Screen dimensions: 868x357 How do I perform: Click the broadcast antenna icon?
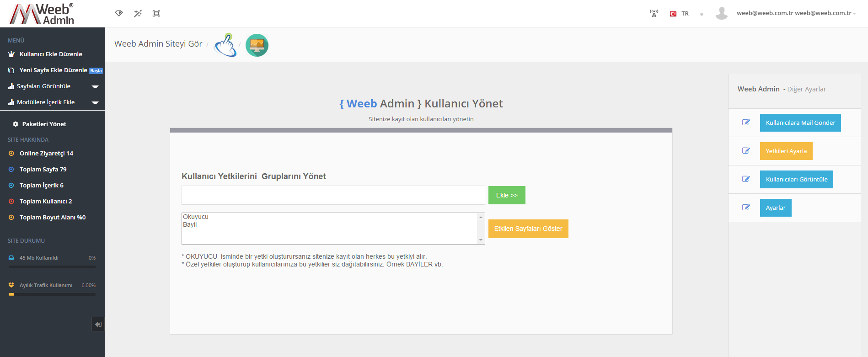coord(654,13)
